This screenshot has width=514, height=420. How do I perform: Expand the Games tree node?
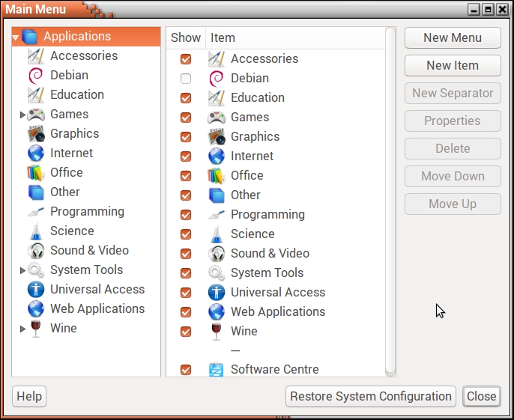22,115
